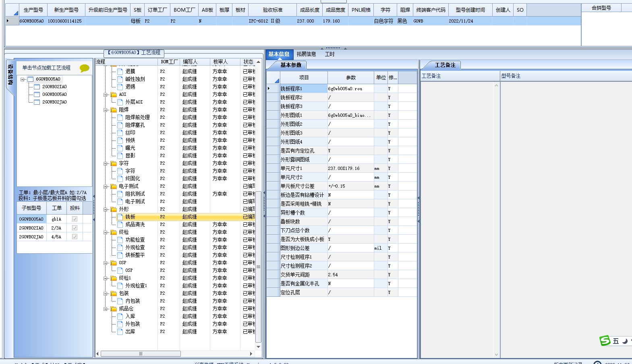
Task: Collapse the 电子测试 process group
Action: 106,186
